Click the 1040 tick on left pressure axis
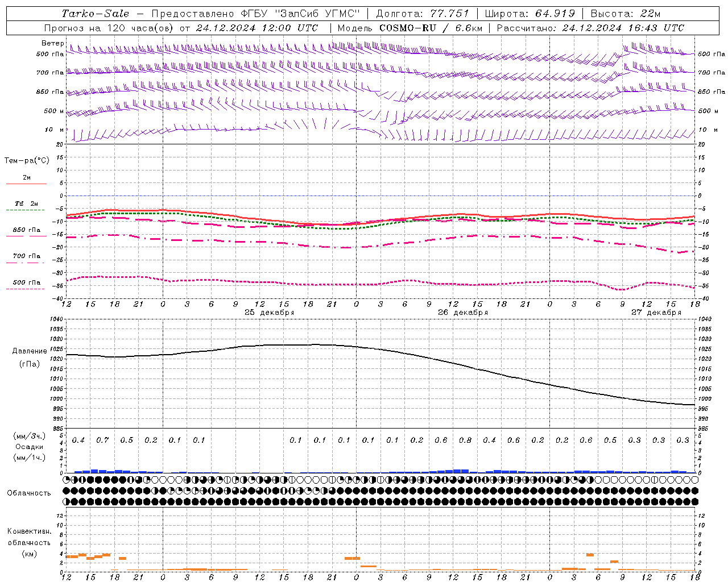The width and height of the screenshot is (728, 582). [x=56, y=319]
